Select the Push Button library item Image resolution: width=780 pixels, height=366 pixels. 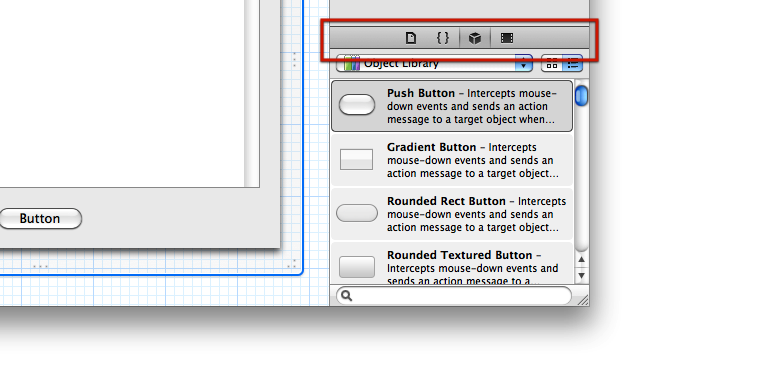coord(452,106)
